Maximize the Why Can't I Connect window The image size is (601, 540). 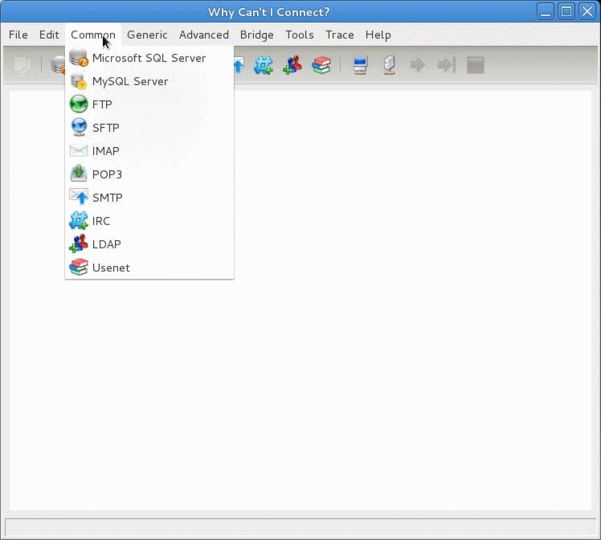(566, 11)
